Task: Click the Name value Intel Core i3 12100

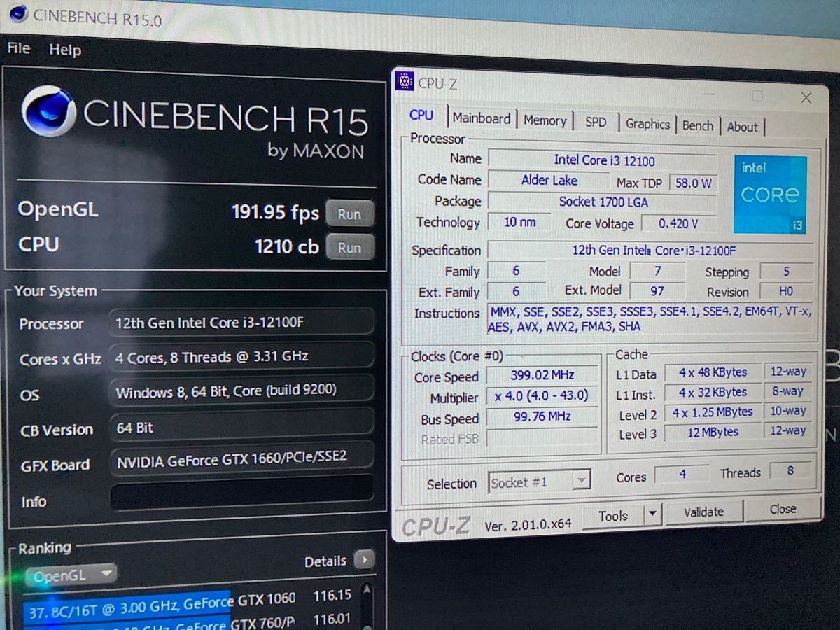Action: [x=603, y=160]
